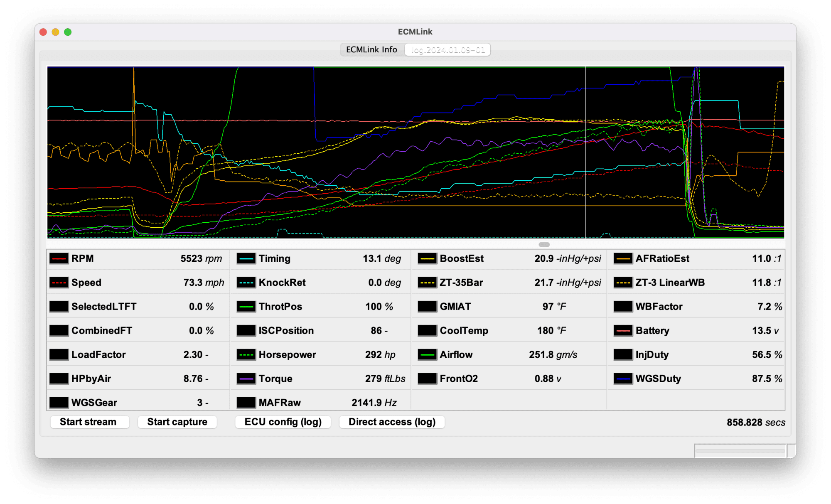Click the Timing cyan color swatch
Image resolution: width=831 pixels, height=504 pixels.
(x=246, y=258)
